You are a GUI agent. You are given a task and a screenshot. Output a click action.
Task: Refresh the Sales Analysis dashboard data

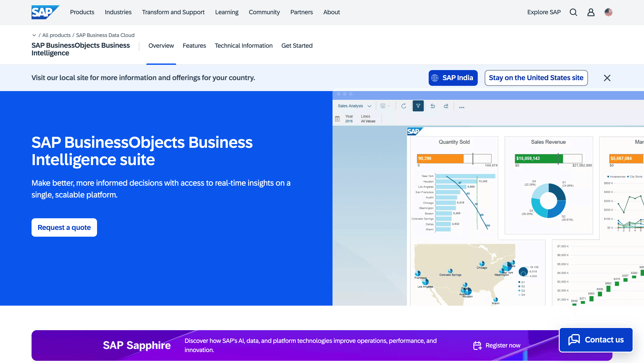click(x=404, y=106)
